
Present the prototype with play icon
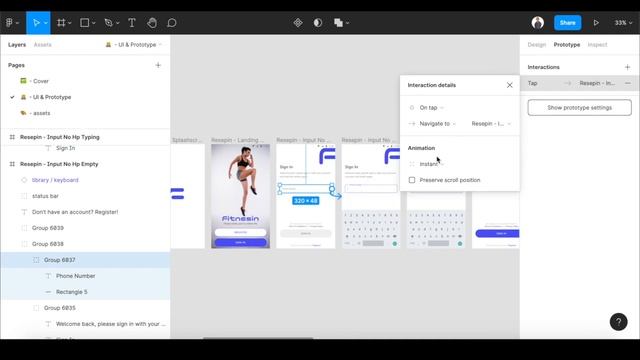click(596, 23)
